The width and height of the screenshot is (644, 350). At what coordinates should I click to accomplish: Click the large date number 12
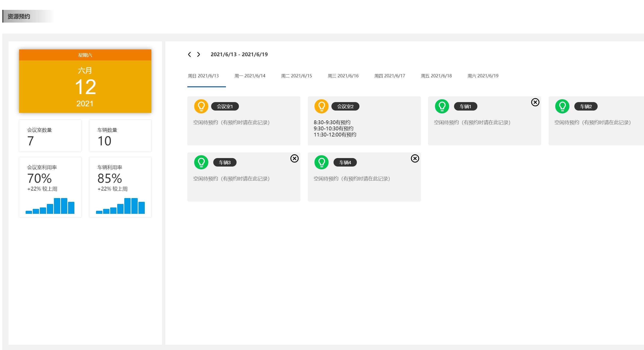point(85,87)
